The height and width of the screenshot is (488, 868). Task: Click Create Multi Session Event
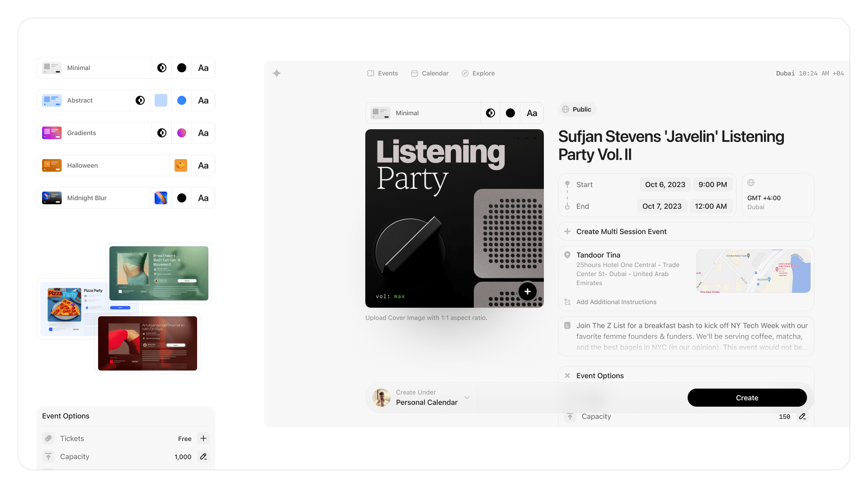(x=686, y=231)
